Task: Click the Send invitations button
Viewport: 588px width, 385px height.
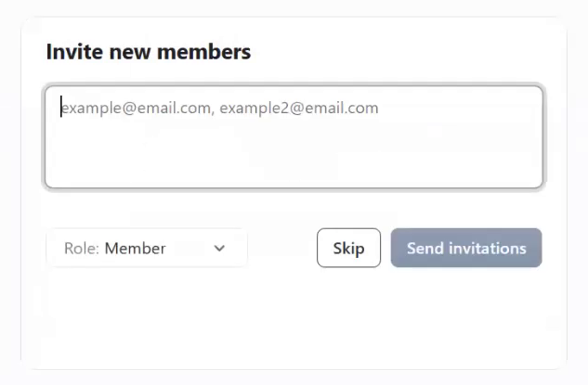Action: (466, 248)
